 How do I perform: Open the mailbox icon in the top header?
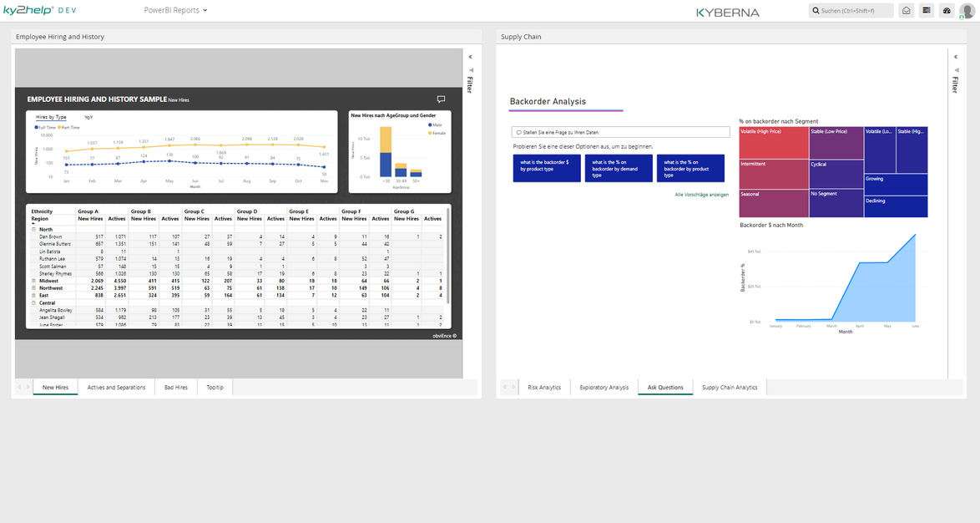click(906, 10)
